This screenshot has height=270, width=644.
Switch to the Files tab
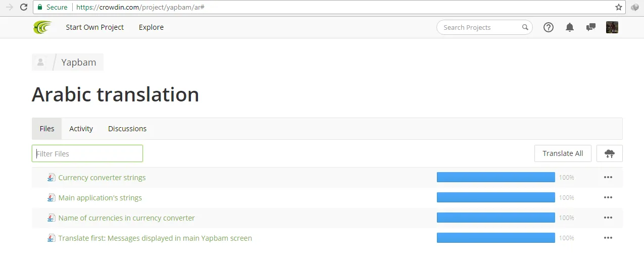[47, 129]
